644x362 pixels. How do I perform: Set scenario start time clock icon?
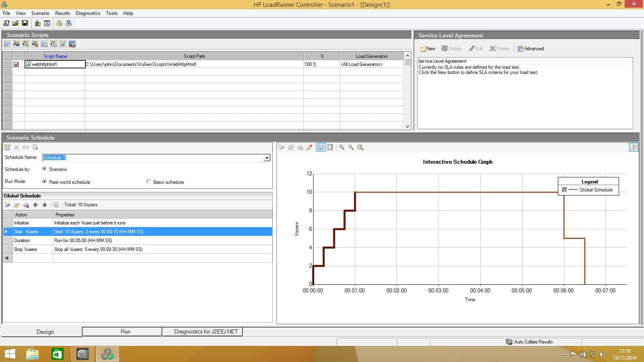coord(35,147)
